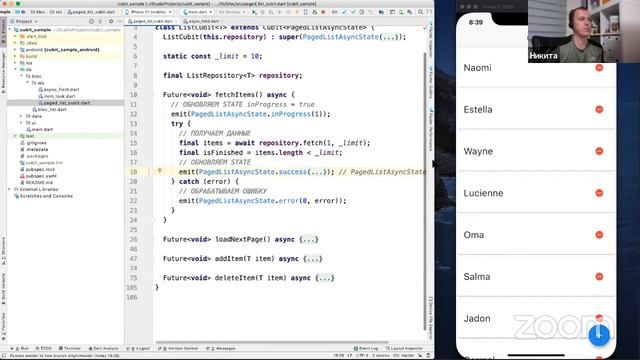Open the Event Log tool window
The image size is (640, 360).
click(366, 348)
